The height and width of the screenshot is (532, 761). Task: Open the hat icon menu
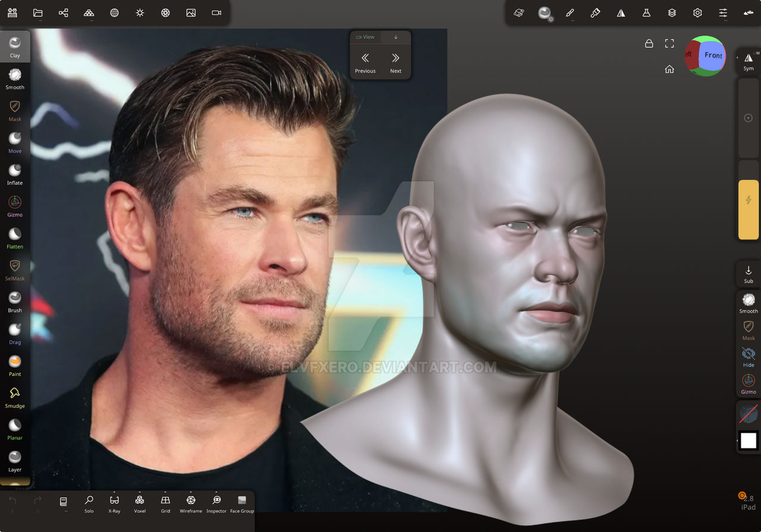(x=749, y=12)
